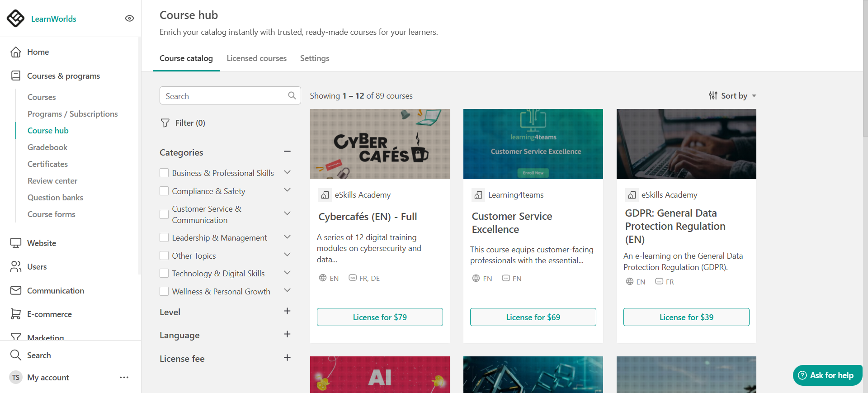
Task: Check the Leadership & Management checkbox
Action: (x=164, y=237)
